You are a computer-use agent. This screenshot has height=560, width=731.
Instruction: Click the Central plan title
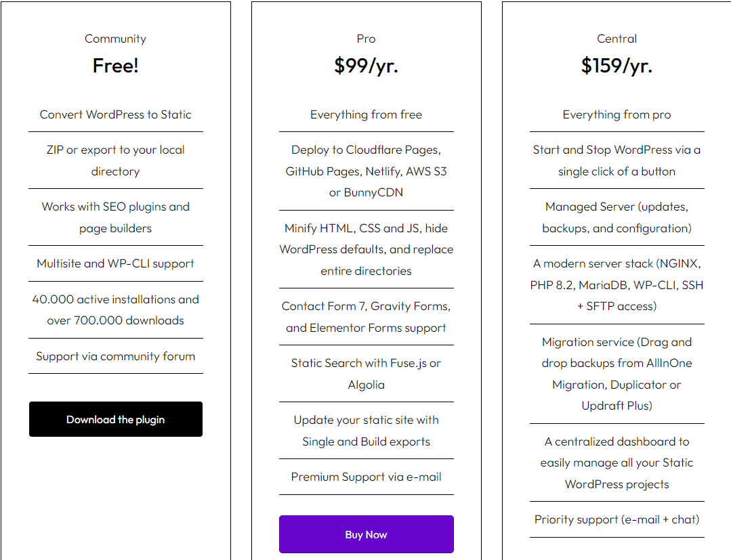click(x=617, y=39)
